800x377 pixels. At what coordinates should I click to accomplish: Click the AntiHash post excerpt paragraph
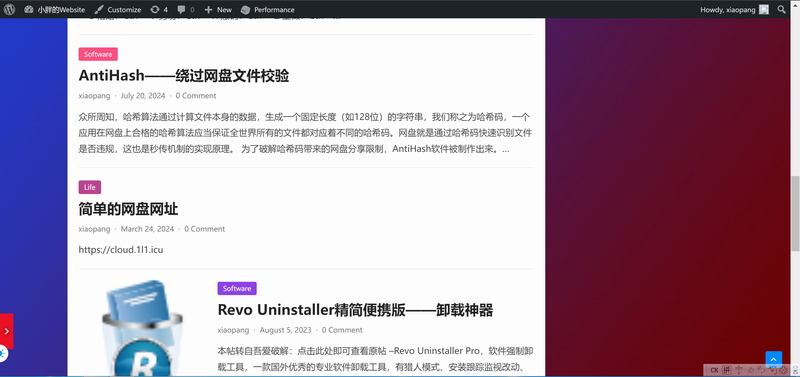point(306,133)
